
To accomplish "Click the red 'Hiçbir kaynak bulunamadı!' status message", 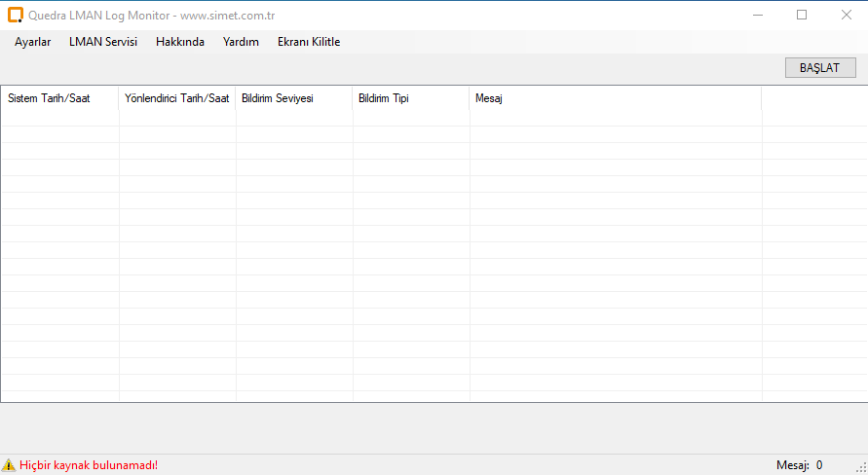I will click(89, 465).
